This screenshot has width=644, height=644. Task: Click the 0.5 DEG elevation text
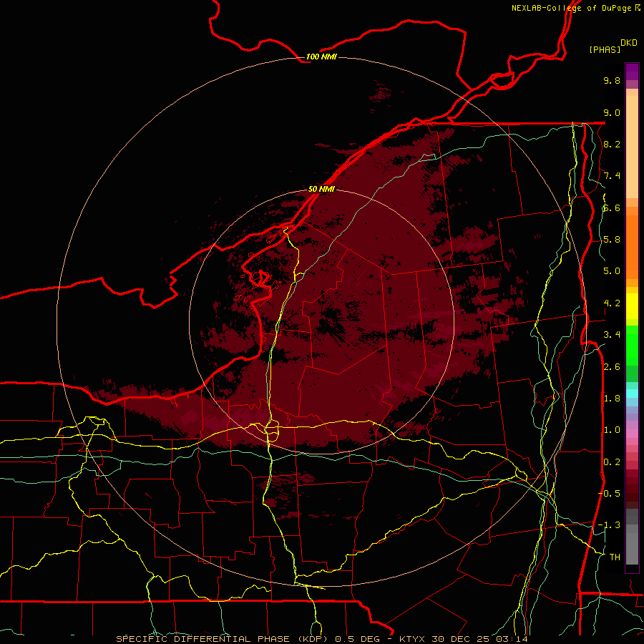pyautogui.click(x=357, y=639)
